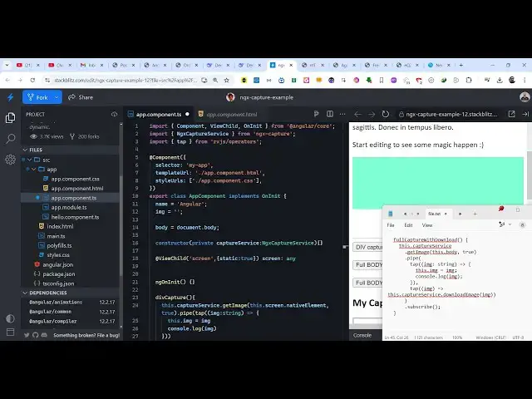
Task: Open the Fork dropdown arrow
Action: (x=57, y=97)
